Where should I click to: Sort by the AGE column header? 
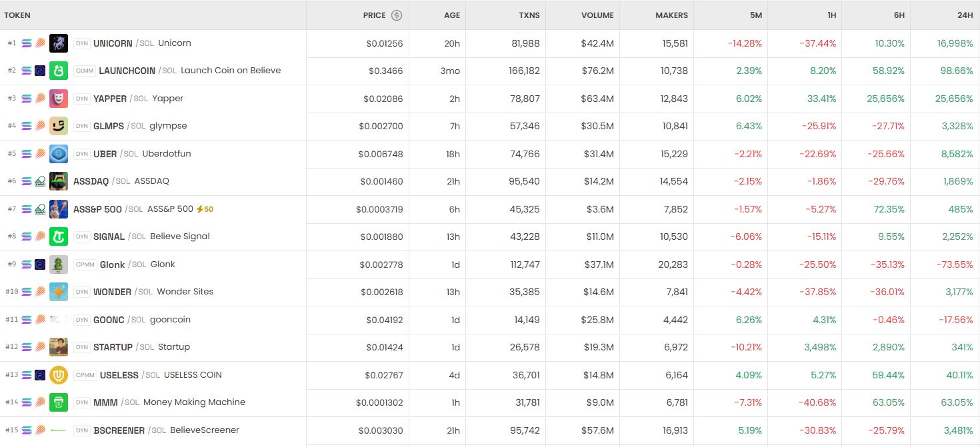pos(452,15)
